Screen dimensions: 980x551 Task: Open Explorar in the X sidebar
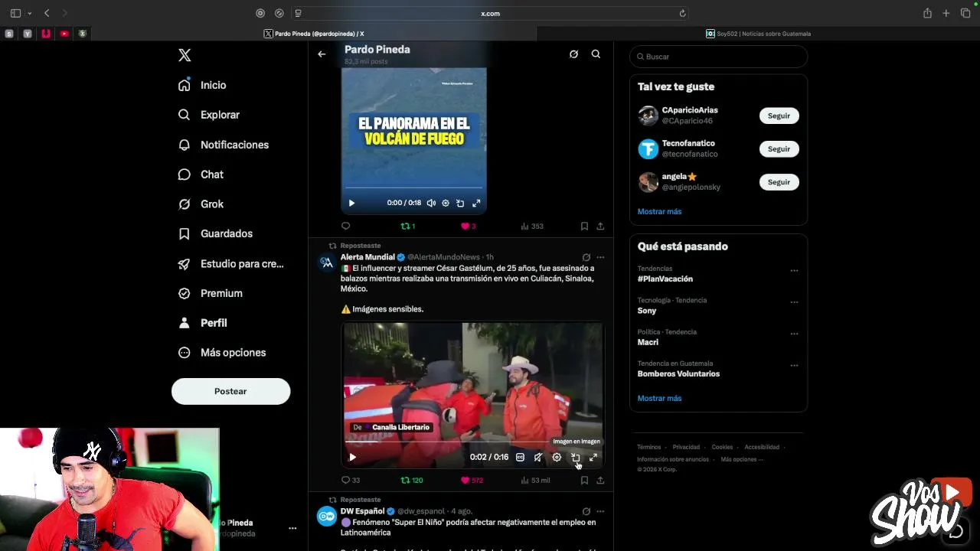[x=209, y=115]
